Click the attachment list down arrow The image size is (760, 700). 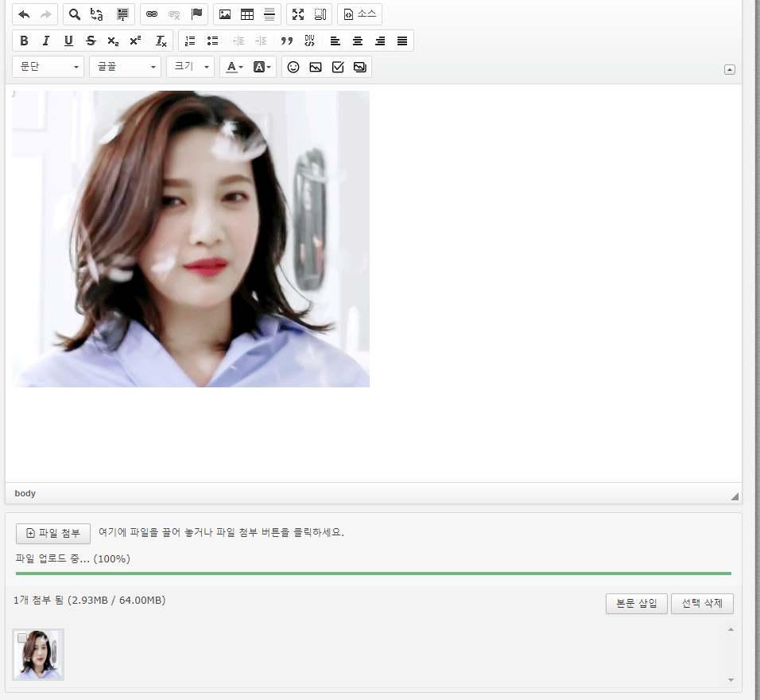[731, 680]
